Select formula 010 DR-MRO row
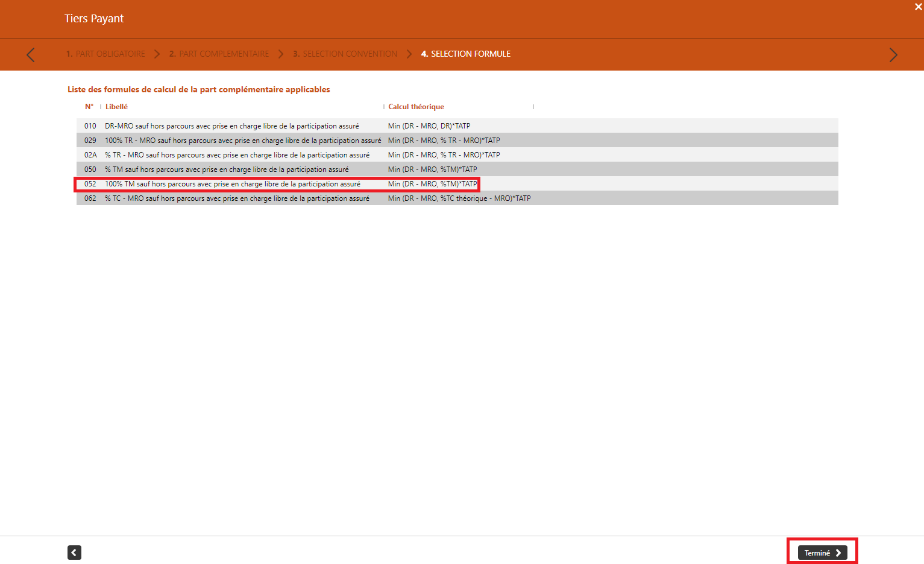The height and width of the screenshot is (564, 924). point(232,126)
